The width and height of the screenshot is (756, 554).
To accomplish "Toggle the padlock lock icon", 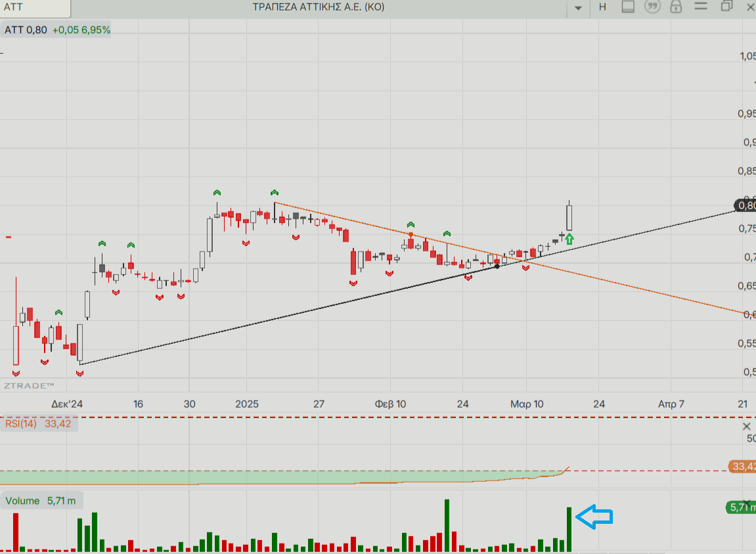I will pos(675,7).
